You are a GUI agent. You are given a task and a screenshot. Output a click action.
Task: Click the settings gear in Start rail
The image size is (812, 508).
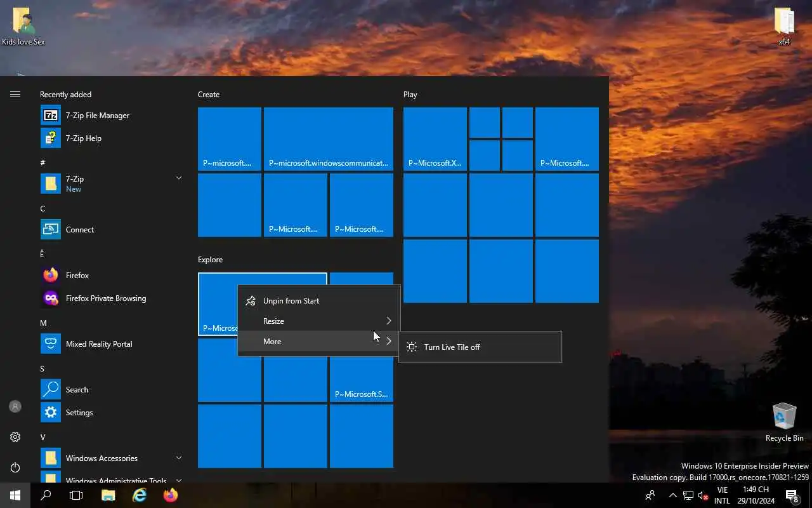pyautogui.click(x=15, y=437)
